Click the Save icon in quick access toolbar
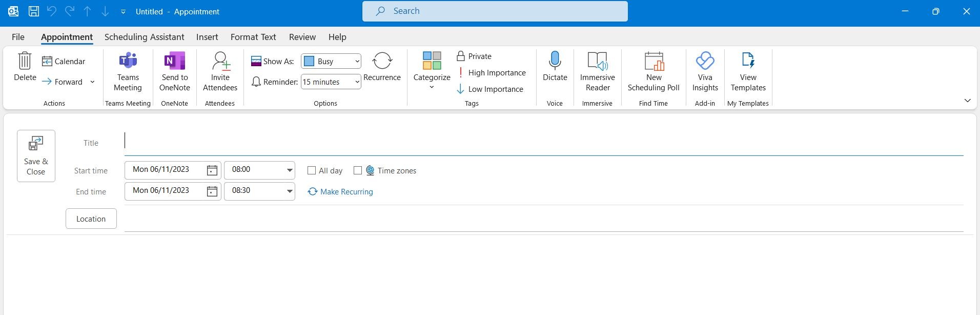This screenshot has height=315, width=980. click(33, 11)
